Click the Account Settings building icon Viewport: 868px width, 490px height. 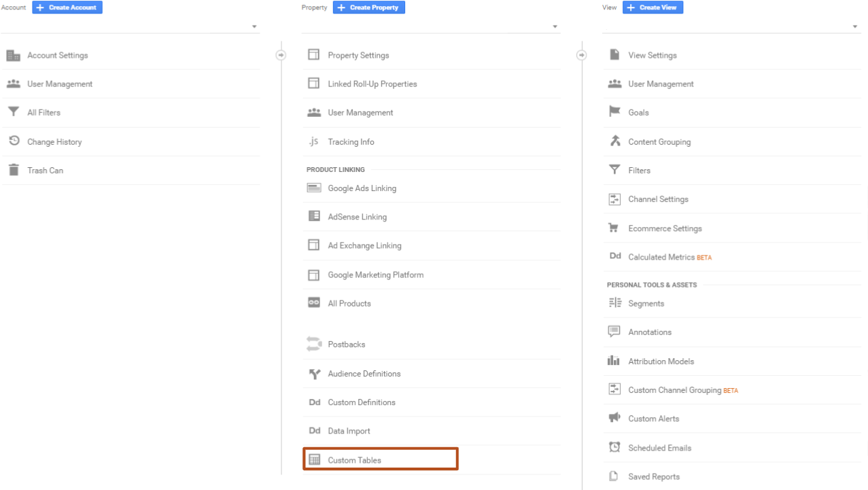click(14, 56)
